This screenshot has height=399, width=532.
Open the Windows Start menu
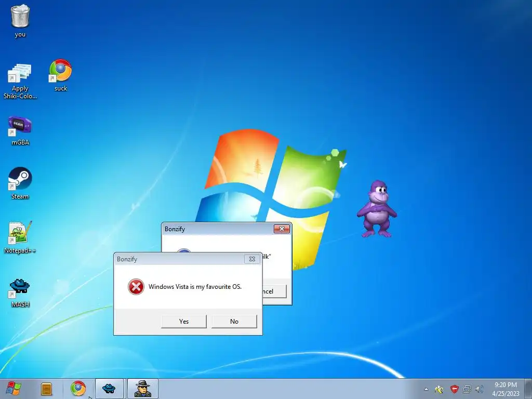[x=14, y=389]
